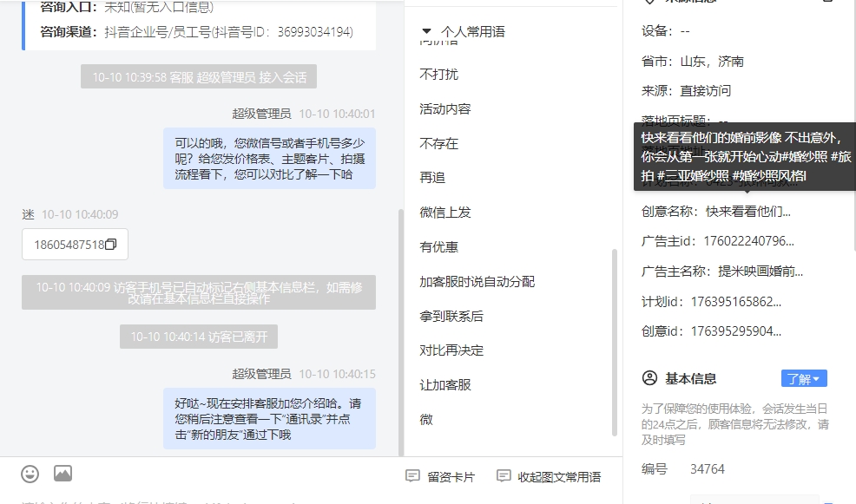Image resolution: width=856 pixels, height=504 pixels.
Task: Click the 咨询渠道 抖音企业号 info line
Action: click(196, 32)
